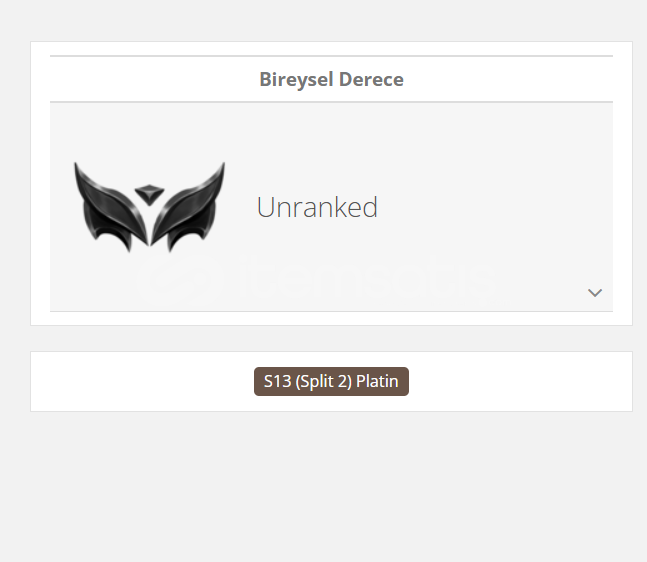Click the faint itemsatis watermark text
Viewport: 647px width, 562px height.
coord(367,277)
